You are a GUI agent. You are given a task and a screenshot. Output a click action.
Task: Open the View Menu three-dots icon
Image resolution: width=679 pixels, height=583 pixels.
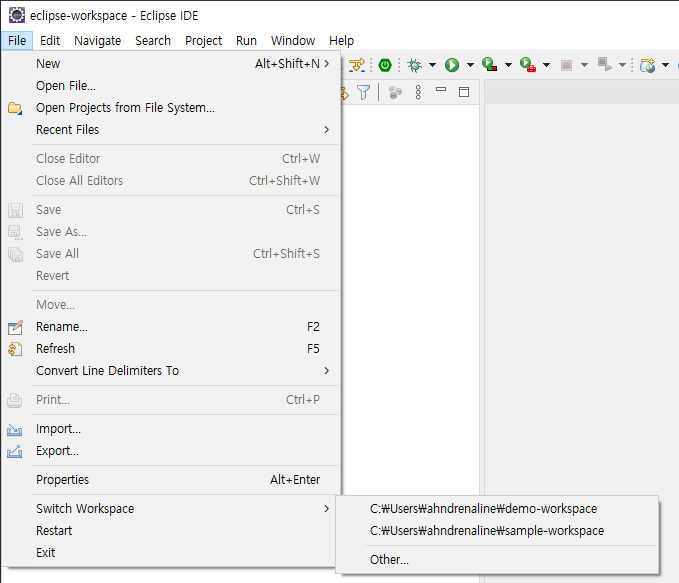pyautogui.click(x=418, y=92)
